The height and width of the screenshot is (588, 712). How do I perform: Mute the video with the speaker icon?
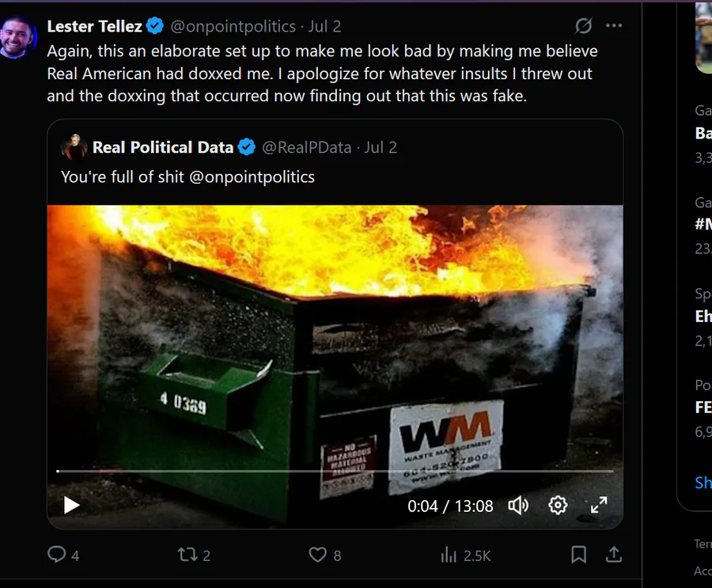518,505
